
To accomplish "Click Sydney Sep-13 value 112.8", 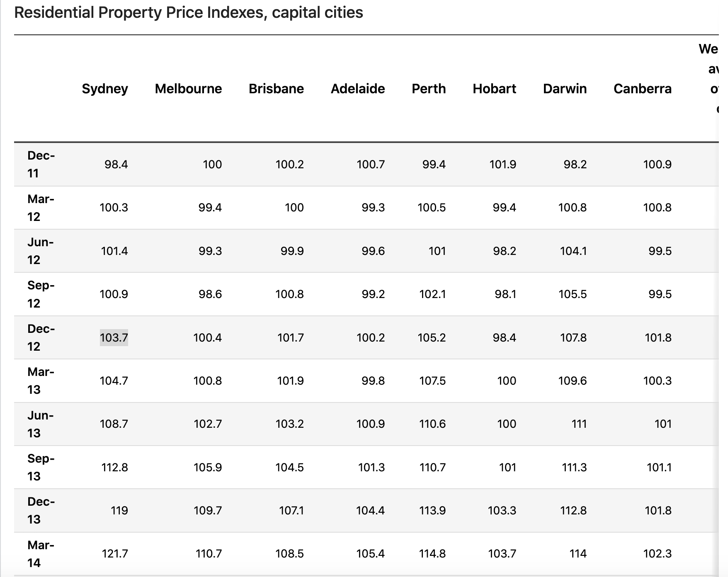I will point(115,467).
